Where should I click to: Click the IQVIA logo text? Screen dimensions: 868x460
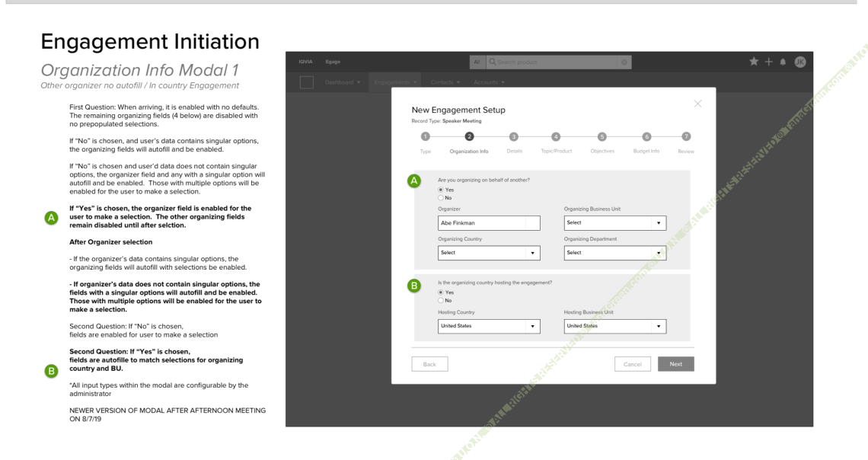pyautogui.click(x=305, y=62)
